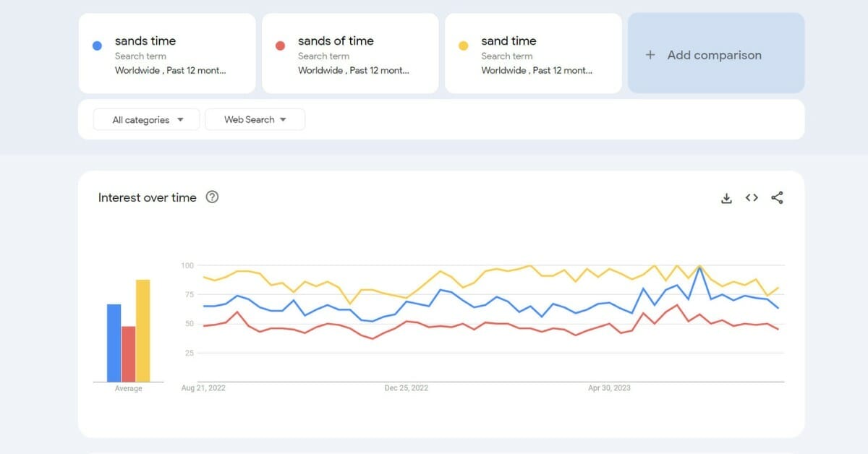Click the 75 y-axis label
Viewport: 868px width, 454px height.
click(x=190, y=294)
